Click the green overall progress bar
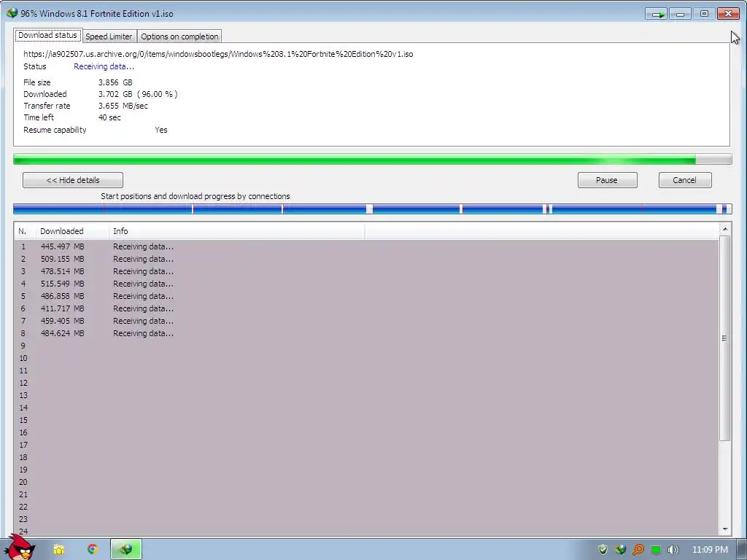Image resolution: width=747 pixels, height=560 pixels. [x=373, y=160]
